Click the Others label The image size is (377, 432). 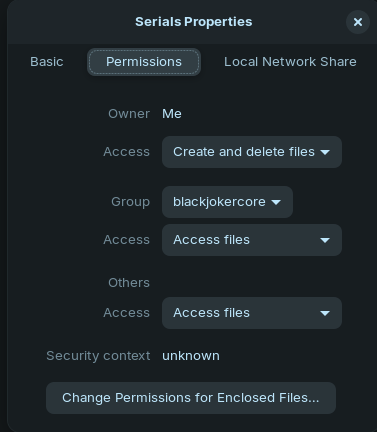(x=129, y=283)
